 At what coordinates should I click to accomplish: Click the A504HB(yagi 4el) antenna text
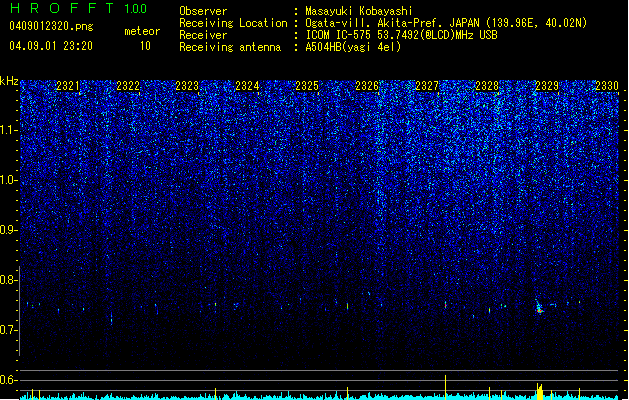point(353,47)
